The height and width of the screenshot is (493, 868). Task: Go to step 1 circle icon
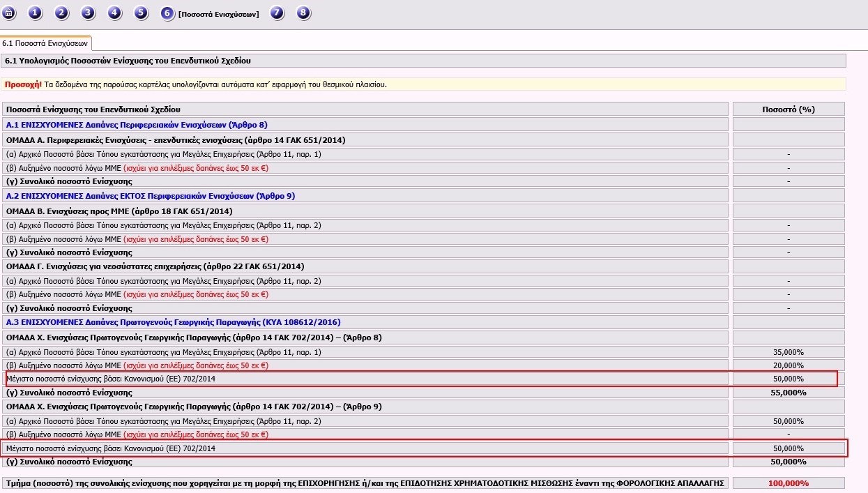35,13
